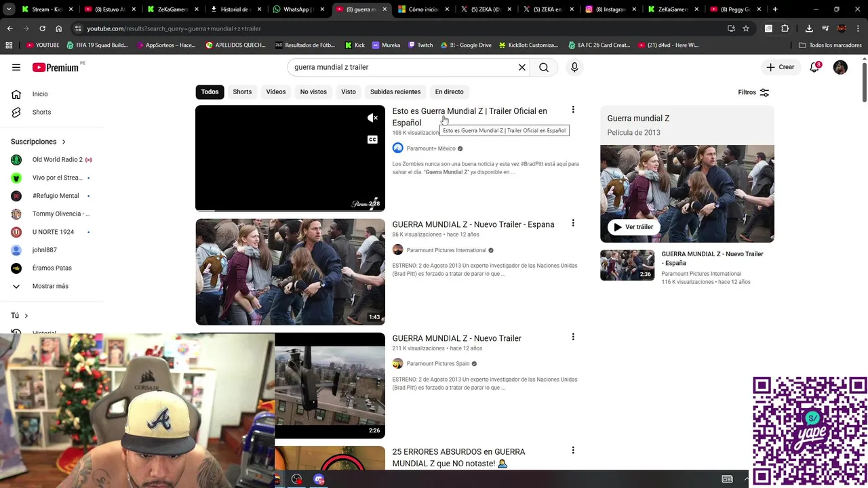Open GUERRA MUNDIAL Z - Nuevo Trailer - Espana title
Viewport: 868px width, 488px height.
tap(473, 224)
